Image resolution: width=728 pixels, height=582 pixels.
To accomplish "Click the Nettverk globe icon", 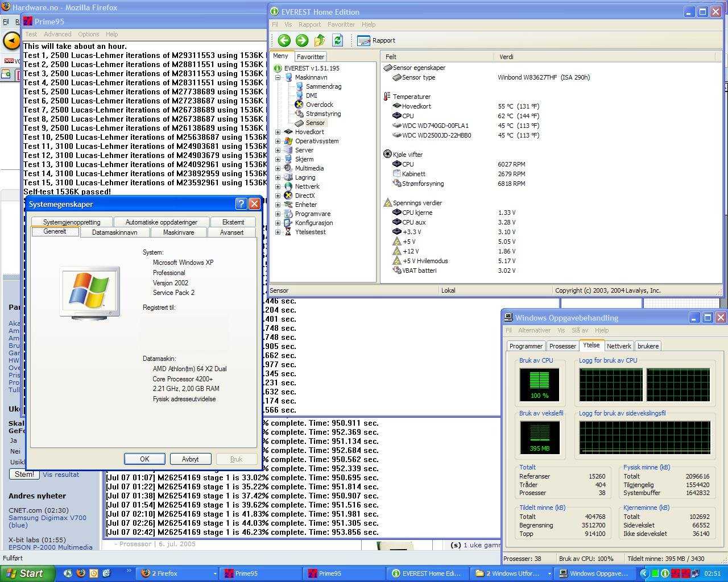I will 288,186.
